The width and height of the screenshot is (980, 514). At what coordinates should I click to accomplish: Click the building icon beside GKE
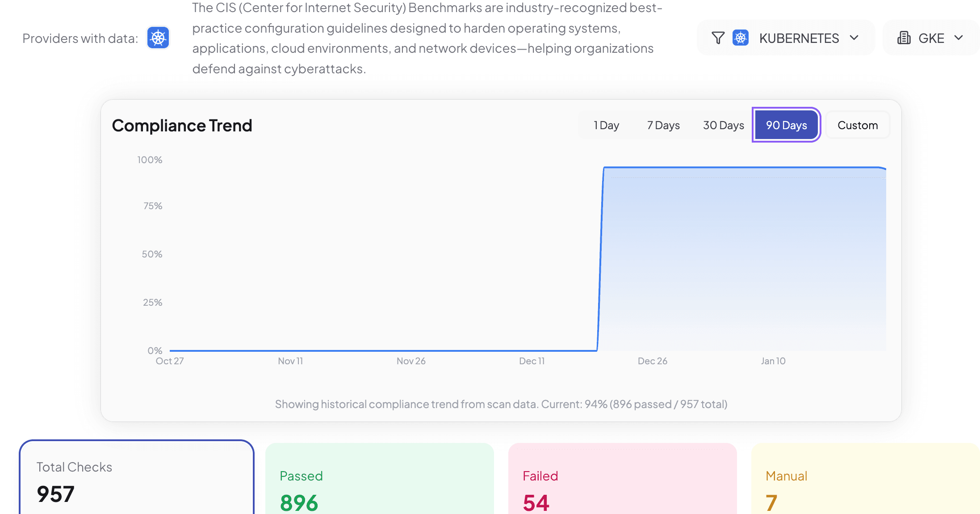tap(904, 38)
